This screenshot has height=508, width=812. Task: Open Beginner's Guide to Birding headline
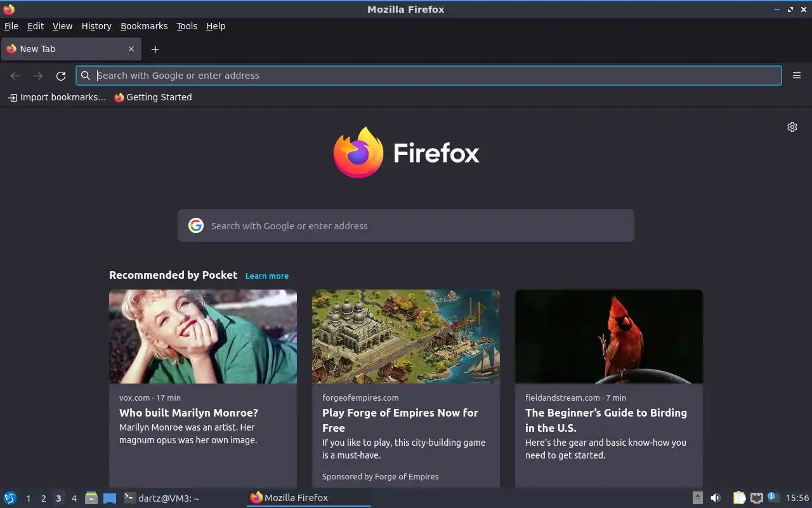[x=606, y=420]
